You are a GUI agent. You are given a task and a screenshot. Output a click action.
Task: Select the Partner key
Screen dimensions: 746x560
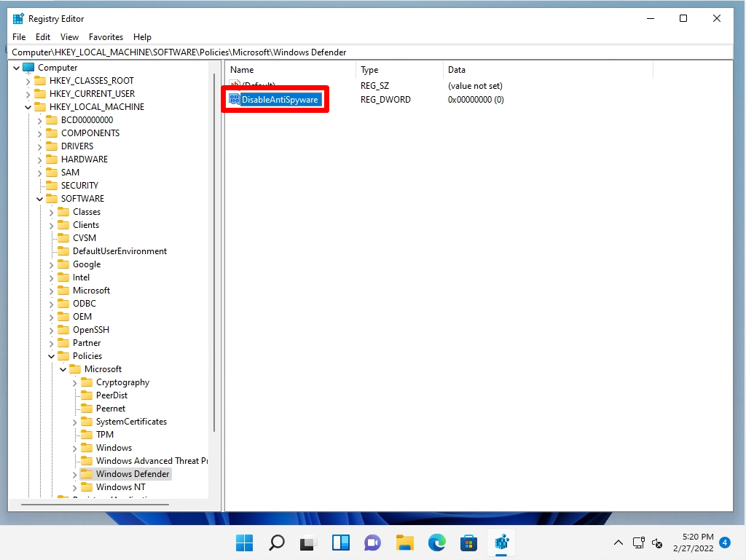tap(87, 343)
